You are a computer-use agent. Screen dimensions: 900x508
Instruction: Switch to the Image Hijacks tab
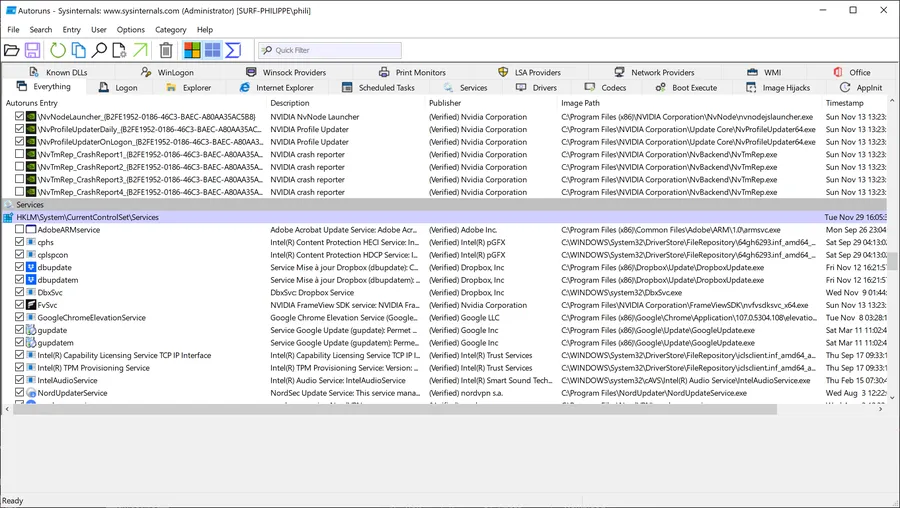coord(778,87)
